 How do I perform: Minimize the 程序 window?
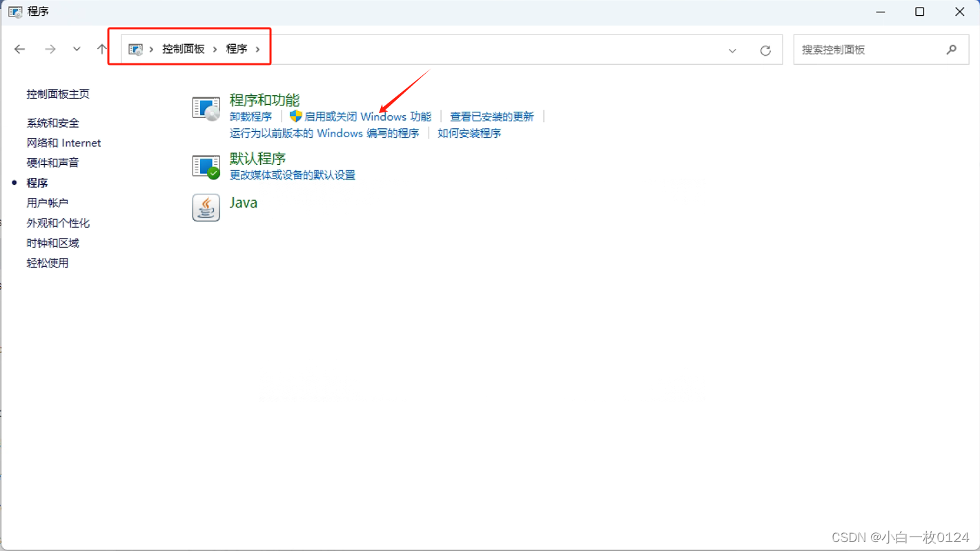coord(880,12)
